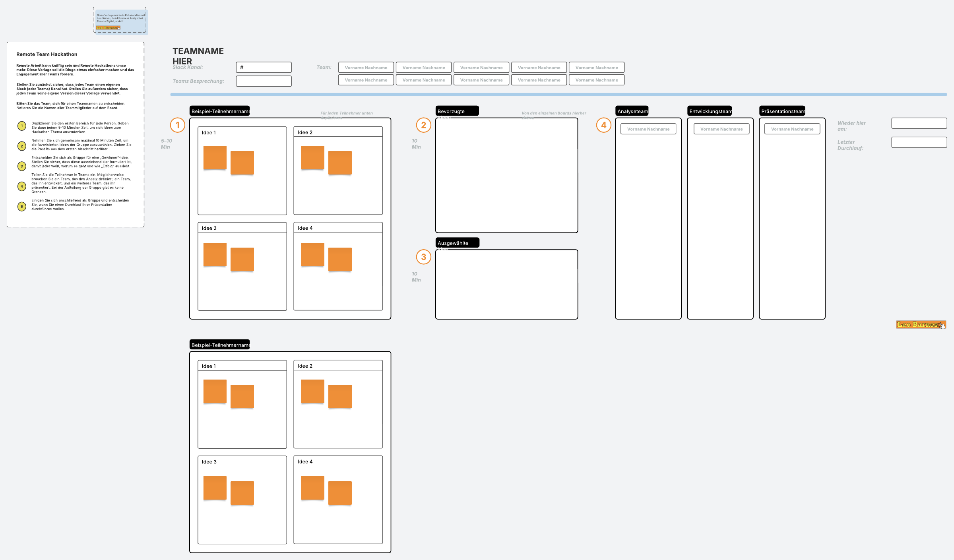Select the Entwicklungsteam column label
954x560 pixels.
710,111
